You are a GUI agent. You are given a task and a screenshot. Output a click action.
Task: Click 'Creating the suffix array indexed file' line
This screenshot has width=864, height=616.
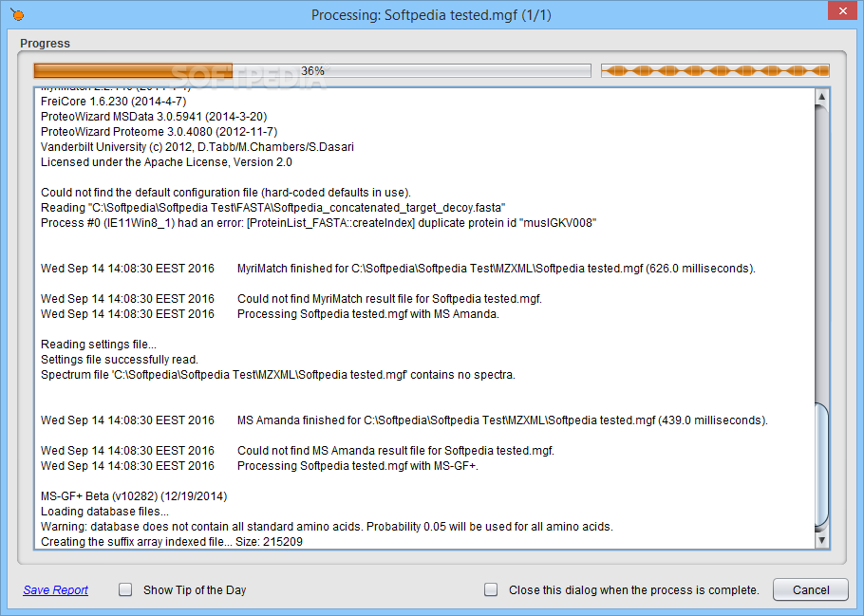click(172, 542)
